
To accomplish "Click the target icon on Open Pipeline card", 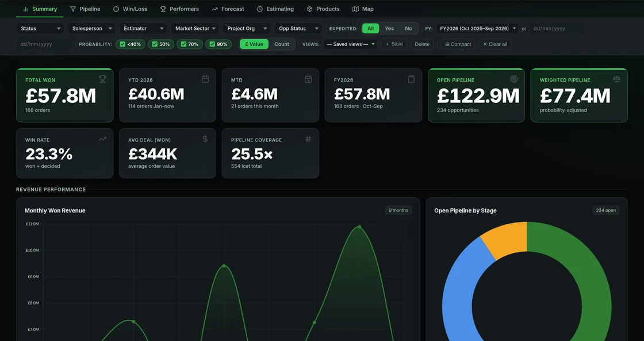I will pyautogui.click(x=514, y=79).
